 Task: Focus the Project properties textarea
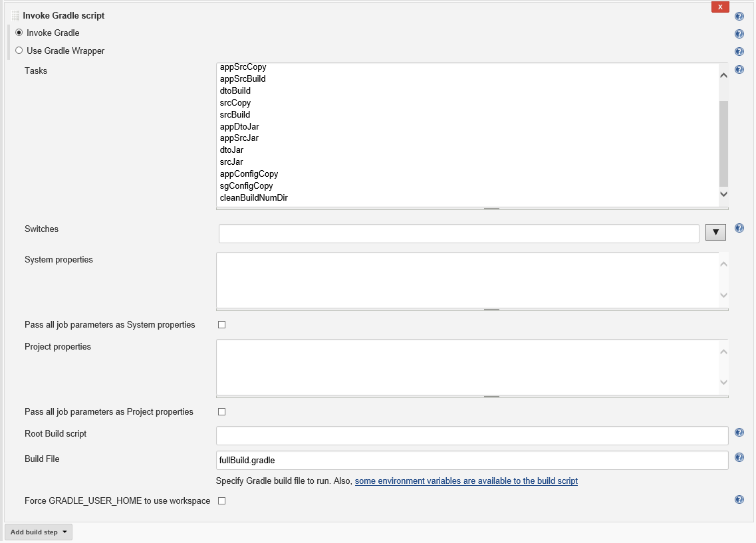(467, 367)
